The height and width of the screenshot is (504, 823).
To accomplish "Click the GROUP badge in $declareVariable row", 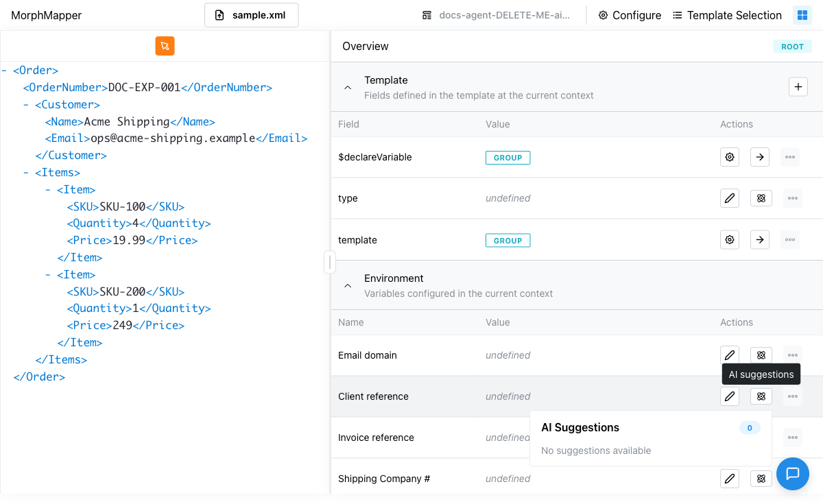I will pyautogui.click(x=508, y=158).
